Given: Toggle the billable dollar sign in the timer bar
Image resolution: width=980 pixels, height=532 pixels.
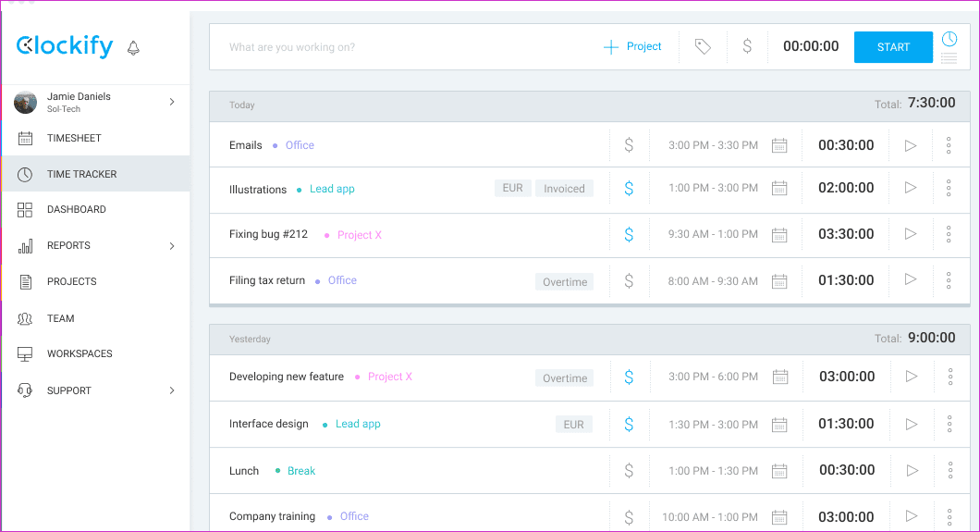Looking at the screenshot, I should [x=747, y=46].
